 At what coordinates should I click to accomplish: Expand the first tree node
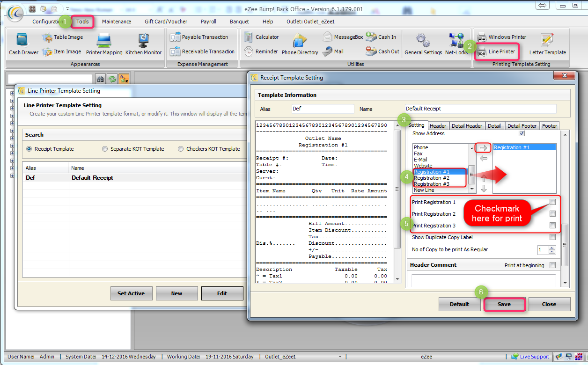click(12, 93)
